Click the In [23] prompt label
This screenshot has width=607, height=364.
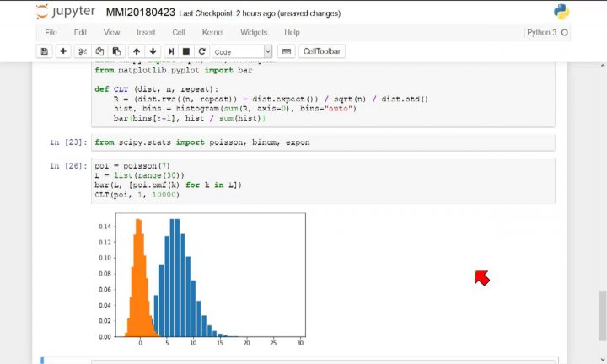pyautogui.click(x=68, y=142)
